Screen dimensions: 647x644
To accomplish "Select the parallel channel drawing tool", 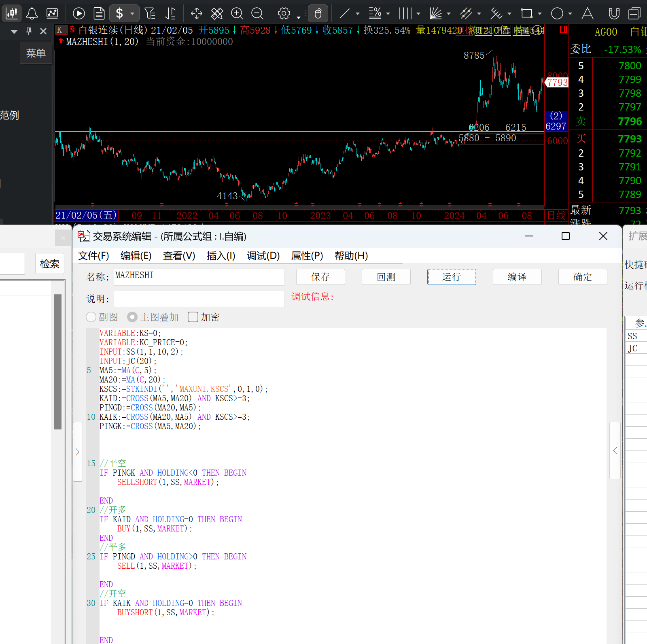I will tap(466, 14).
